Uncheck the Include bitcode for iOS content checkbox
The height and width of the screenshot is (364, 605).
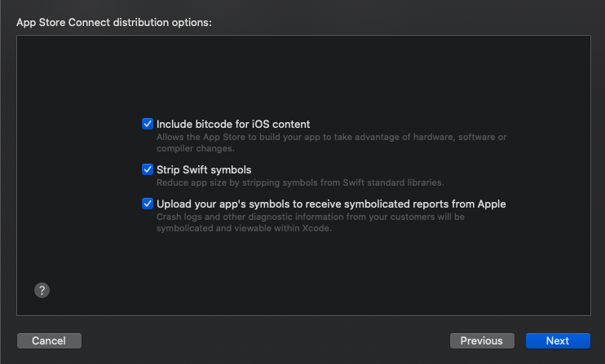[x=148, y=124]
